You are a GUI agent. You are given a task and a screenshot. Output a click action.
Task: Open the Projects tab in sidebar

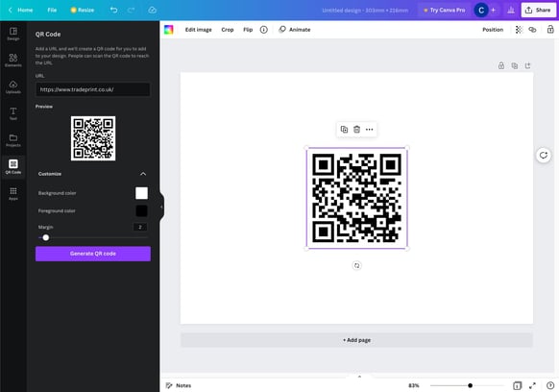[13, 140]
